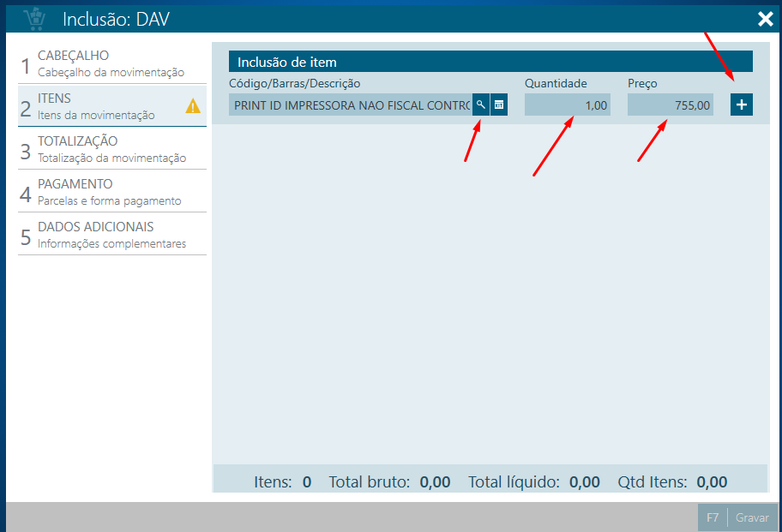Open step 5 DADOS ADICIONAIS
This screenshot has height=532, width=782.
pos(112,235)
